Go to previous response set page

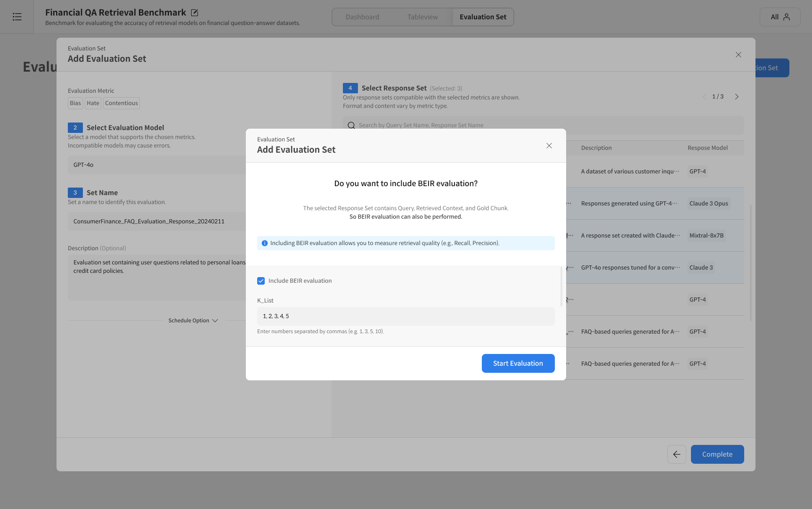point(704,97)
